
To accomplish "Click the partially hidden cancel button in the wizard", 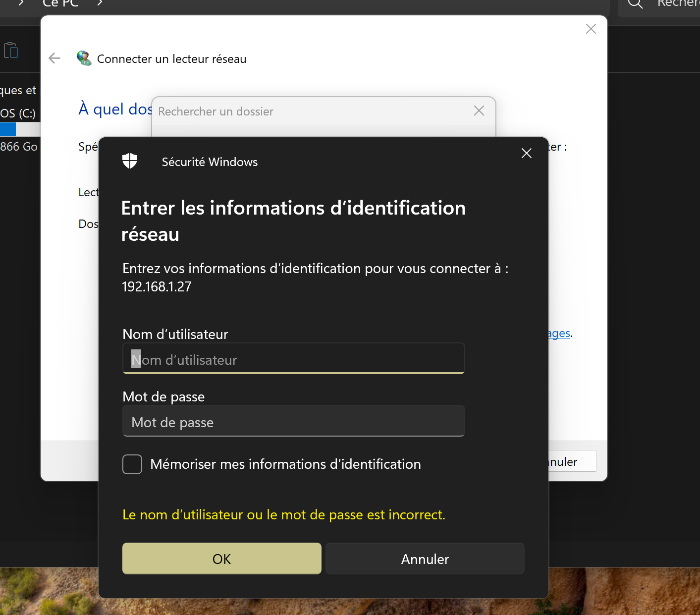I will point(573,461).
